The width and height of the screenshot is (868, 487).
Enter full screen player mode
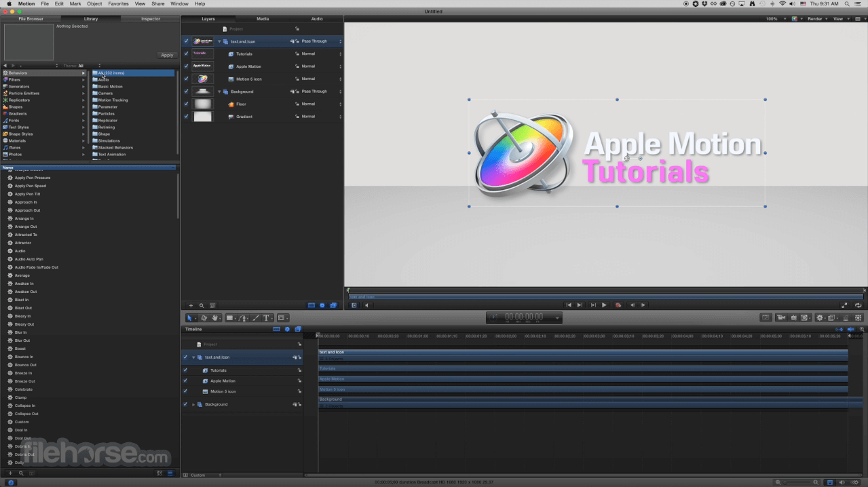(844, 305)
